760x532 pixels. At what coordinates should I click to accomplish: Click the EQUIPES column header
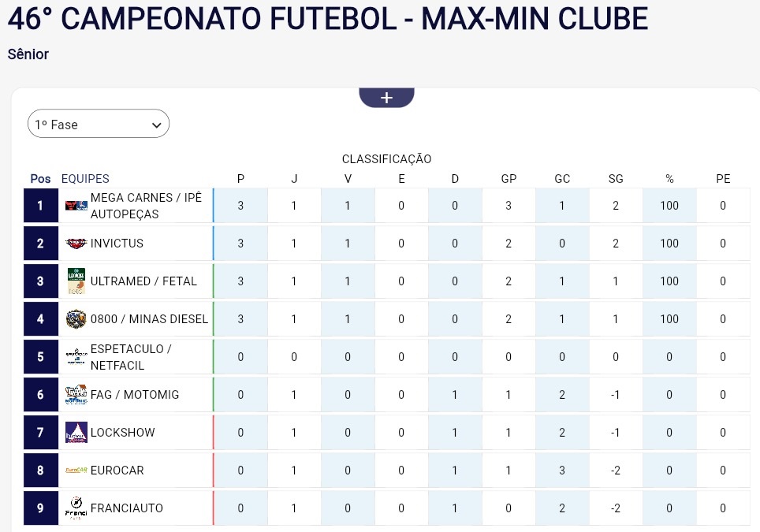(85, 179)
